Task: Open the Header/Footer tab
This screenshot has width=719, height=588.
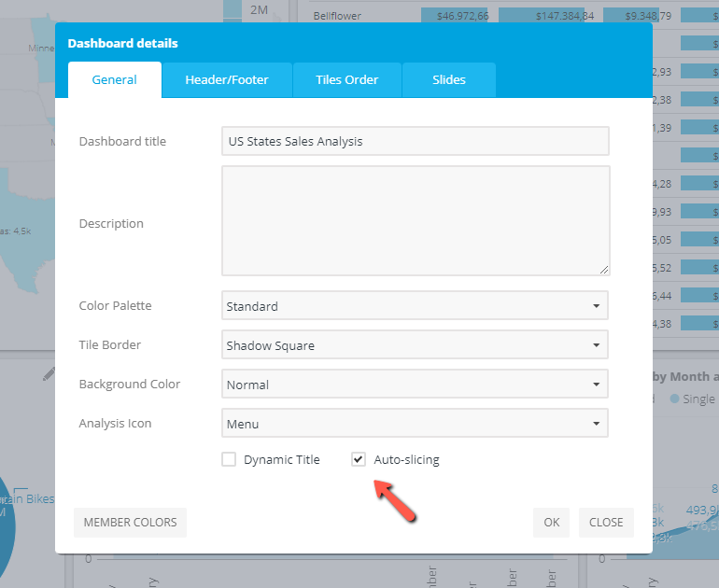Action: coord(227,79)
